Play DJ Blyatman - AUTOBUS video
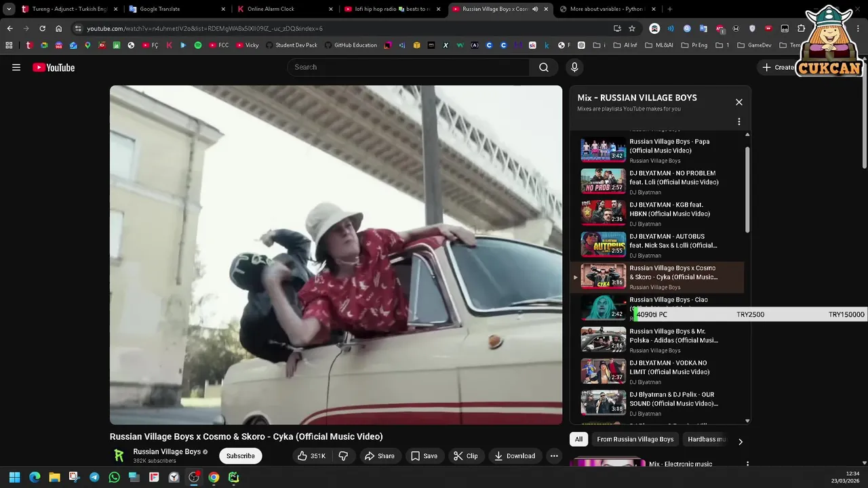The width and height of the screenshot is (868, 488). (x=656, y=245)
